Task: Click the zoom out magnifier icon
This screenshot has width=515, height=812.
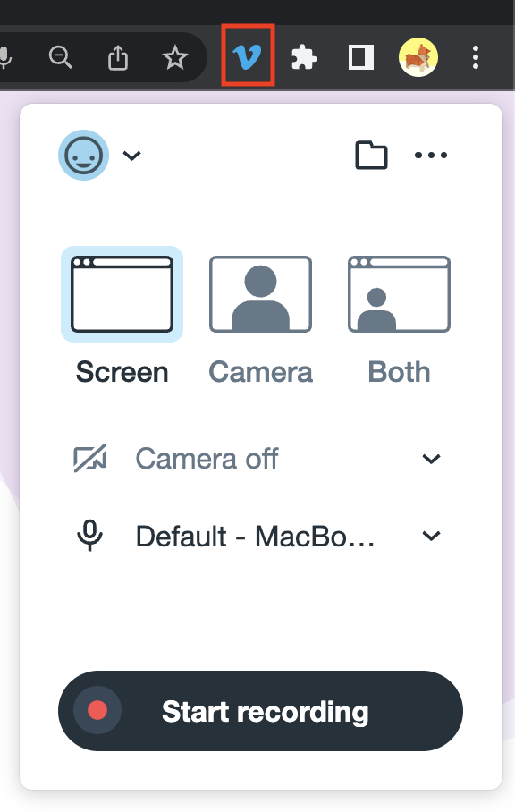Action: point(61,57)
